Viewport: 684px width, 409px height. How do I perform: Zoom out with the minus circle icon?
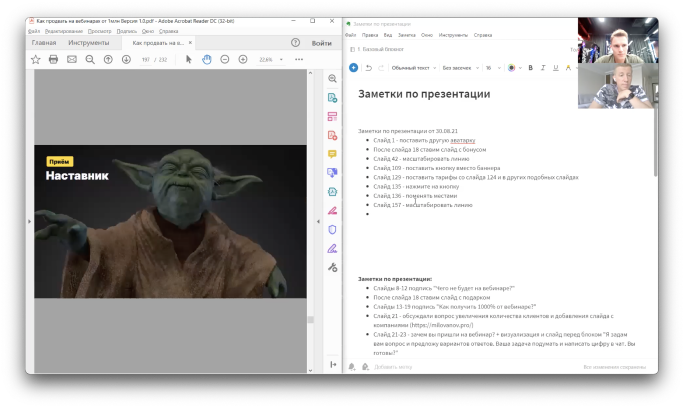[x=225, y=59]
